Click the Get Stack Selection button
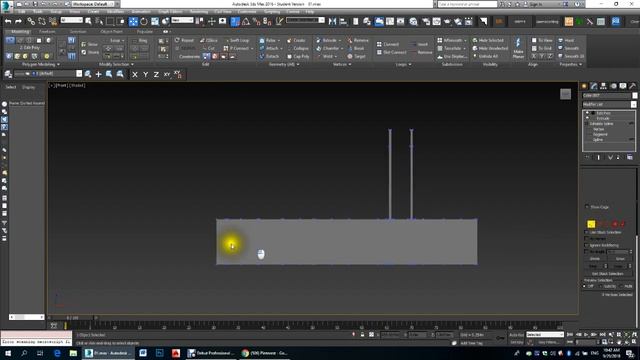 click(607, 274)
